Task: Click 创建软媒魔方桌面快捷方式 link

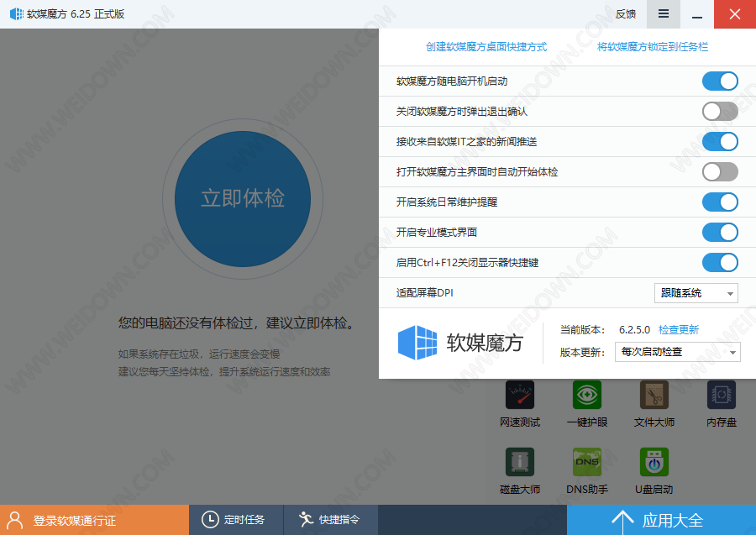Action: 486,47
